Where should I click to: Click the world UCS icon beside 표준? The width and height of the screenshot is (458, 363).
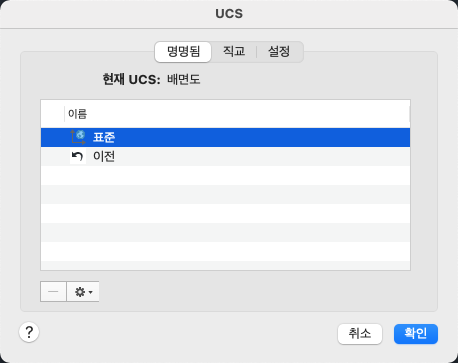pos(78,137)
